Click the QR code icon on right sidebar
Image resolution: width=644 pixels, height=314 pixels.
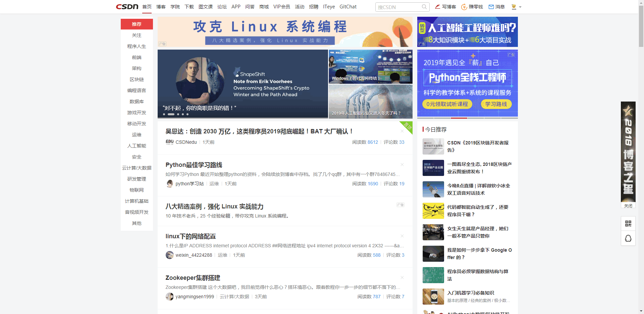click(x=628, y=224)
